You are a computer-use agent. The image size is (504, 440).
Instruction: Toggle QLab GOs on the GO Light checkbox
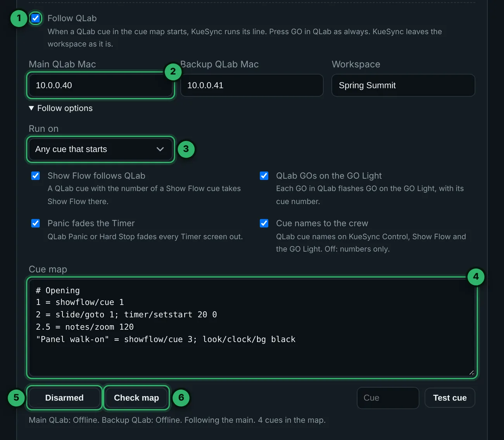pos(264,176)
